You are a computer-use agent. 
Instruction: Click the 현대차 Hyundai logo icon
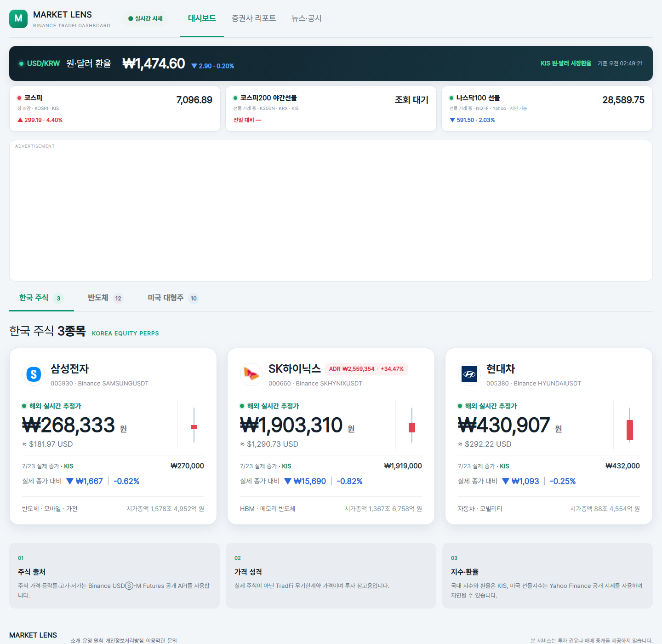tap(469, 374)
